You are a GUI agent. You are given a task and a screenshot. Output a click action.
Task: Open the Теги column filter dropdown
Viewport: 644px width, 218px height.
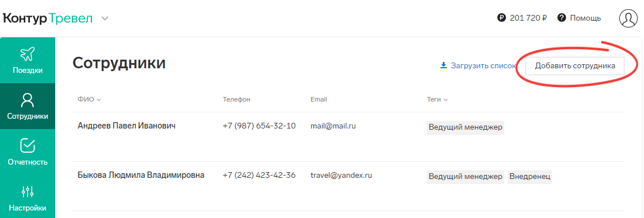coord(438,99)
